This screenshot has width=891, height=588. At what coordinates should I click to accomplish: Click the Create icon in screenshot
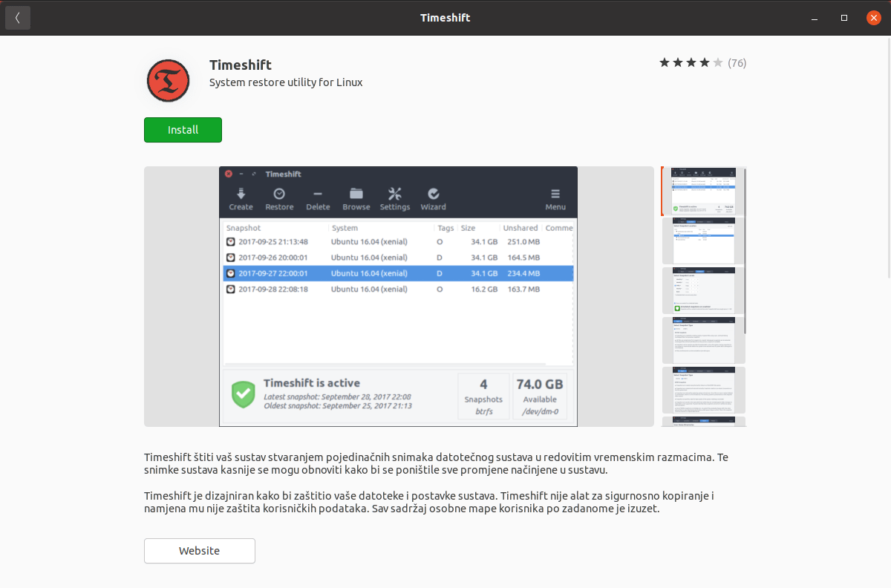(241, 194)
